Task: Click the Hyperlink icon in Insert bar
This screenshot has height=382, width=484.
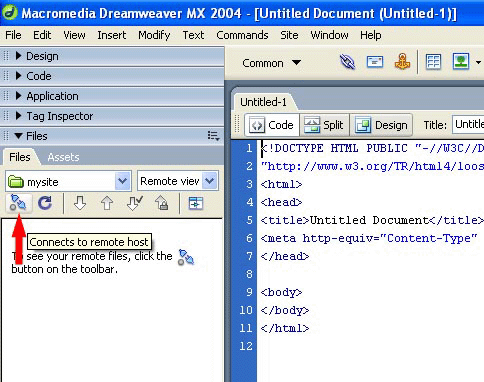Action: [x=347, y=62]
